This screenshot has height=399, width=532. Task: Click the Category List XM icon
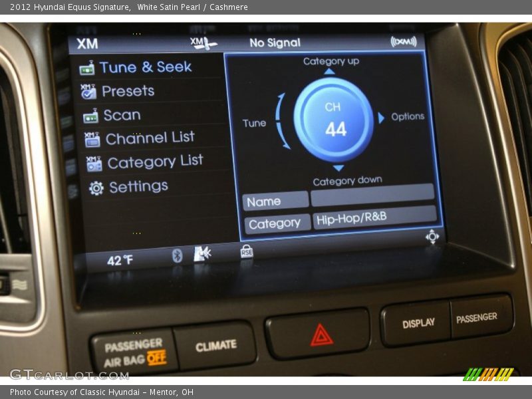click(x=94, y=164)
